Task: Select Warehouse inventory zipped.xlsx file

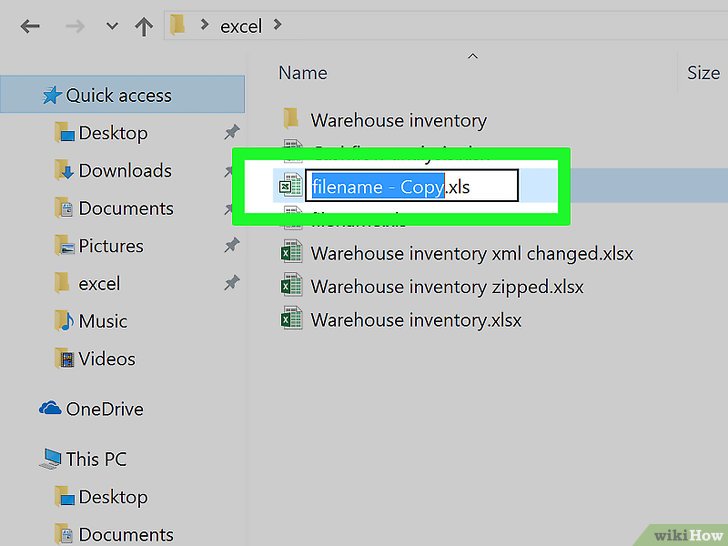Action: pyautogui.click(x=446, y=287)
